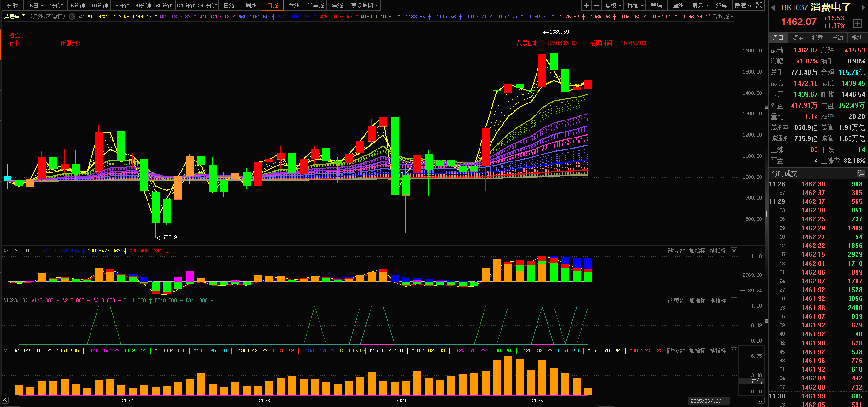Open the 异动 tab in side panel
The image size is (868, 407).
point(837,38)
